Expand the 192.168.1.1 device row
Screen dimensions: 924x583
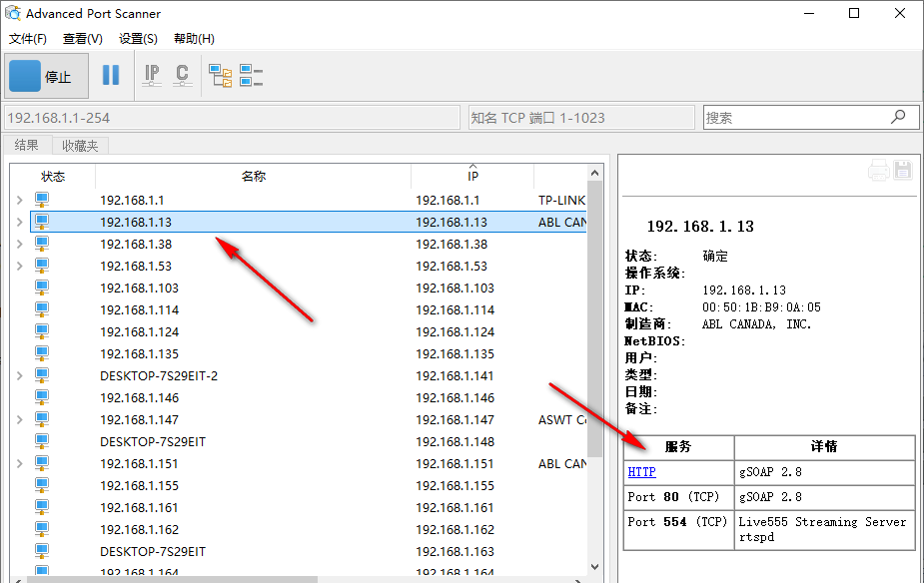(x=19, y=201)
